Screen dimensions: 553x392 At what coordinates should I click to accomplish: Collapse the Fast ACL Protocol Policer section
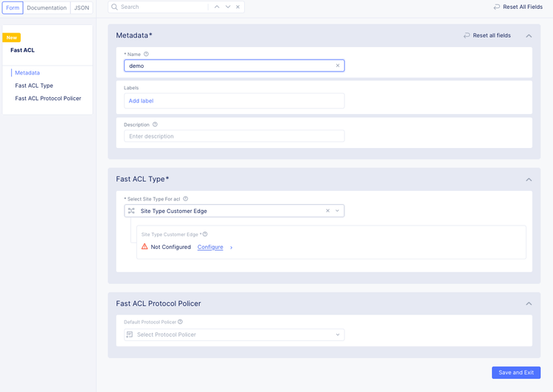click(529, 304)
